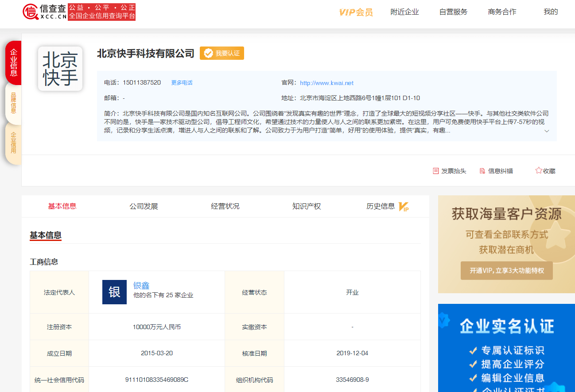Click the checkmark icon on 我要认证 button
This screenshot has width=575, height=392.
pos(208,54)
